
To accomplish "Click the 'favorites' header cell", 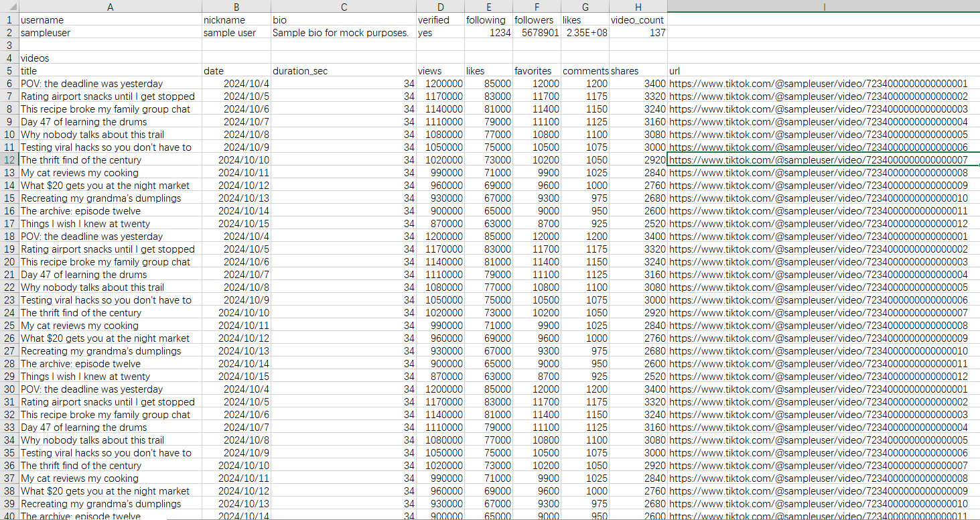I will [x=537, y=71].
